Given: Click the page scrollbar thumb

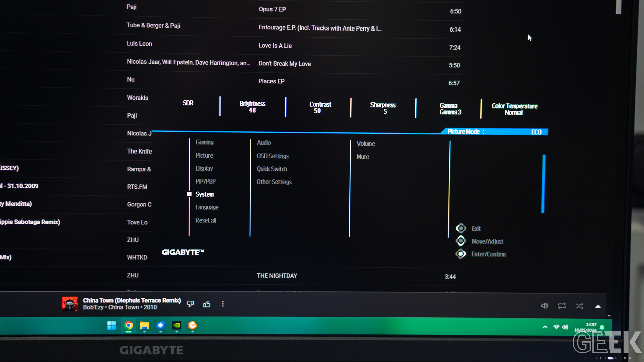Looking at the screenshot, I should pyautogui.click(x=618, y=7).
